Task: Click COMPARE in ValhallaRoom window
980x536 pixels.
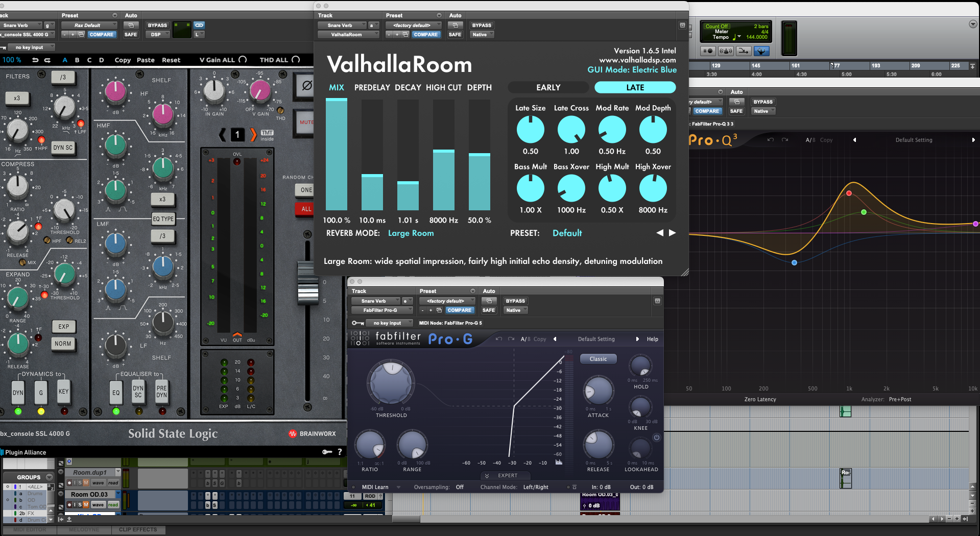Action: pos(425,34)
